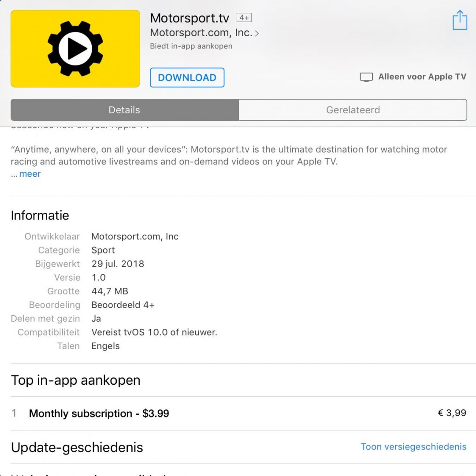
Task: Tap the Motorsport.com, Inc. developer name
Action: (201, 33)
